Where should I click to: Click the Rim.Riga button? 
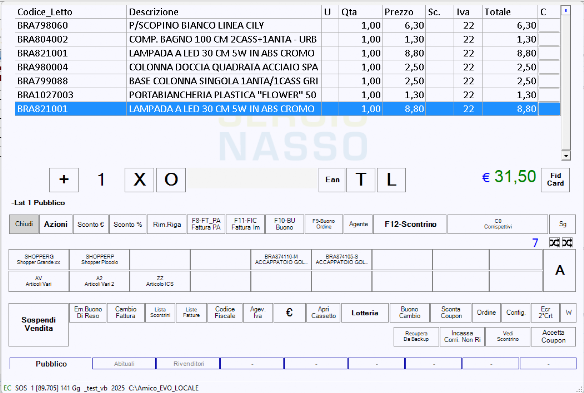tap(167, 224)
